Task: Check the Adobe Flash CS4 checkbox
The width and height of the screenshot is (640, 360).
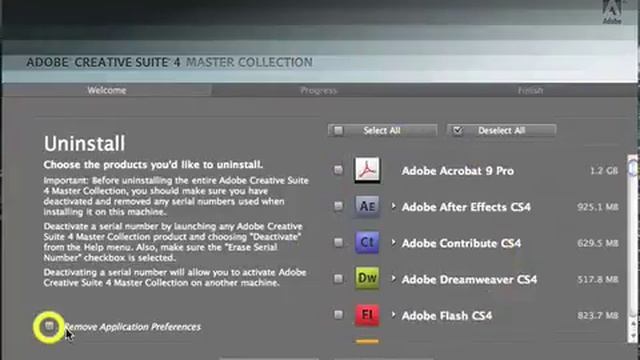Action: click(x=338, y=315)
